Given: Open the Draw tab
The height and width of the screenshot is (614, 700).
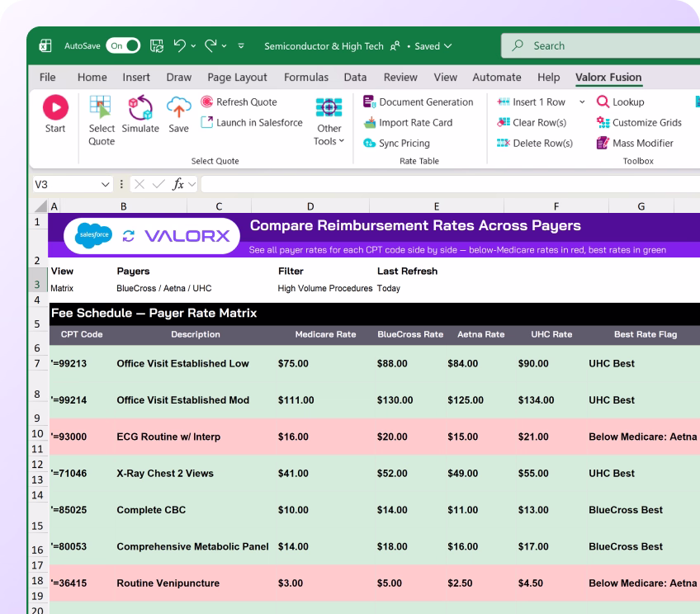Looking at the screenshot, I should 178,78.
